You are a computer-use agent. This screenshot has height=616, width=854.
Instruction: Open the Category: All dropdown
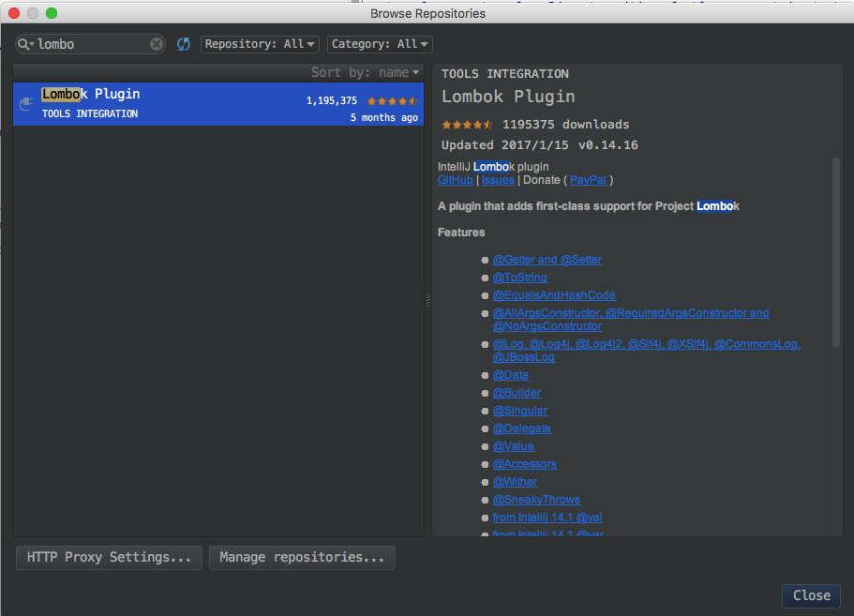380,44
